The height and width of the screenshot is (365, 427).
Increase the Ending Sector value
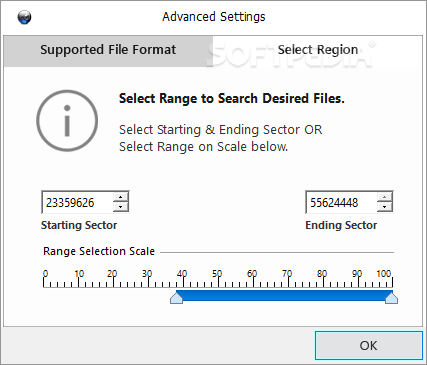coord(384,197)
